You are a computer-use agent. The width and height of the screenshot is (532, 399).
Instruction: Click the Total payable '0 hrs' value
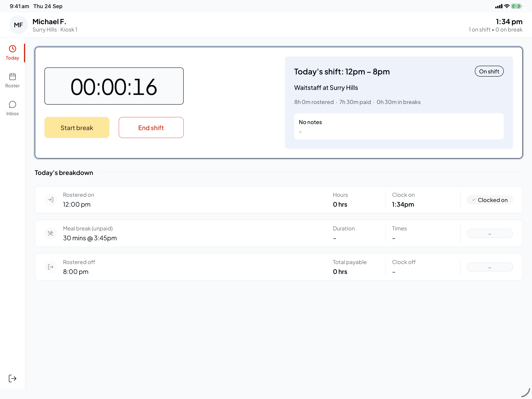coord(340,272)
